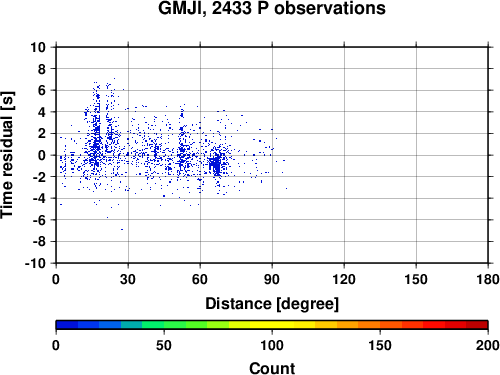Click the x-axis tick label '120'
500x375 pixels.
pos(344,279)
